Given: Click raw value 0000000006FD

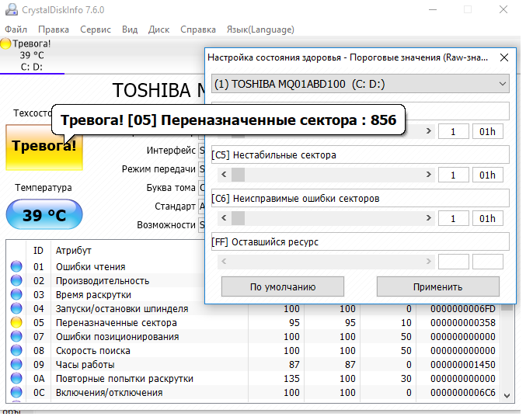Looking at the screenshot, I should [x=462, y=309].
